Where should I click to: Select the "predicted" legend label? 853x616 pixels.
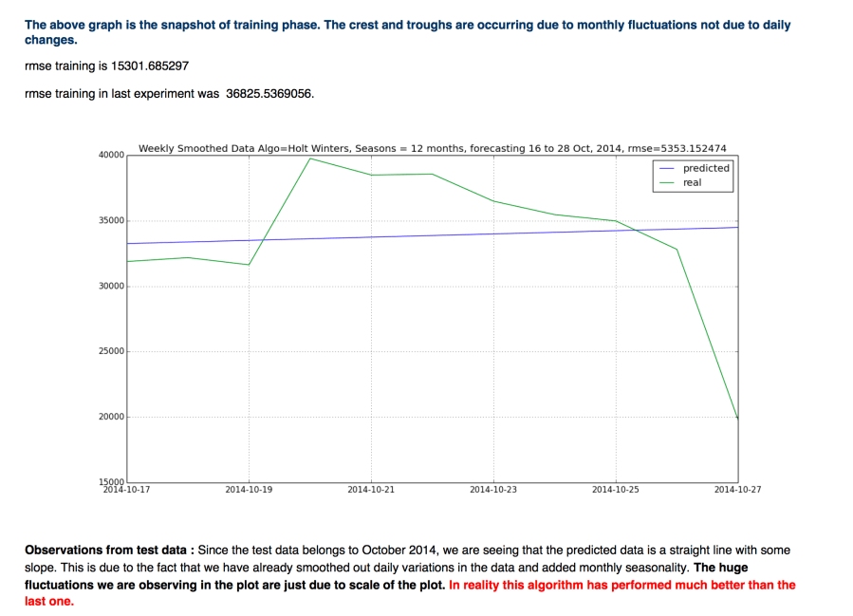pos(706,168)
